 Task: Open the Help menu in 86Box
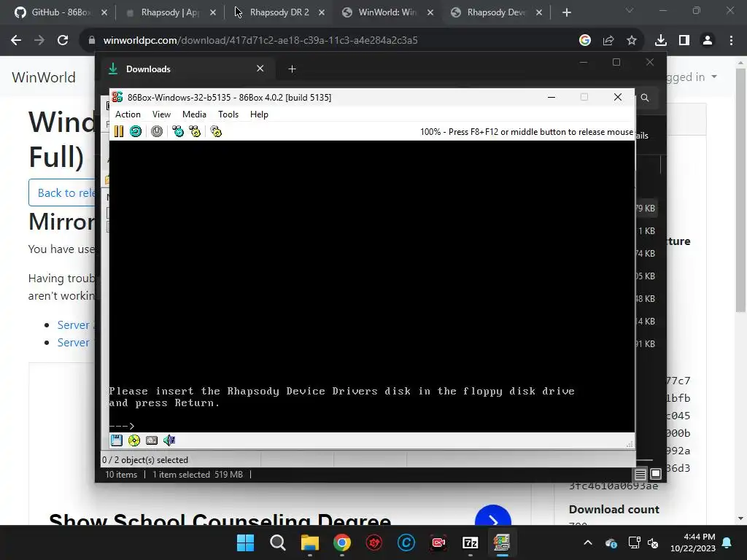[259, 114]
